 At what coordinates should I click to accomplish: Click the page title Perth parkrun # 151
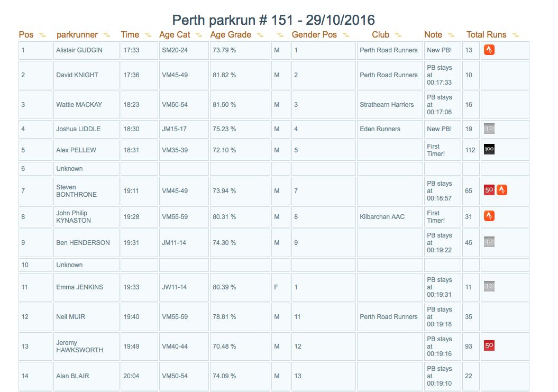tap(273, 20)
